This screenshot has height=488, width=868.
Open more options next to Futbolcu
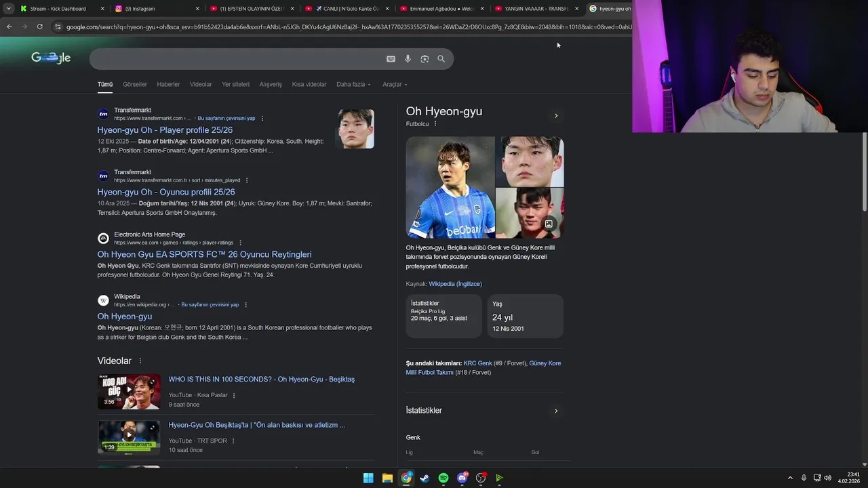(435, 124)
